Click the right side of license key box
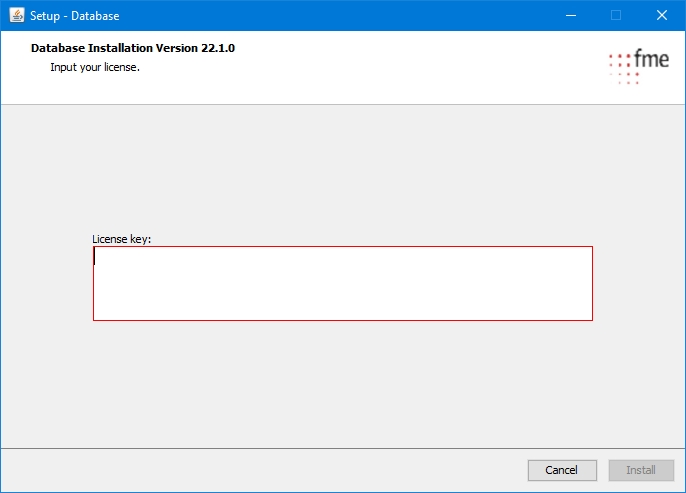 click(560, 283)
